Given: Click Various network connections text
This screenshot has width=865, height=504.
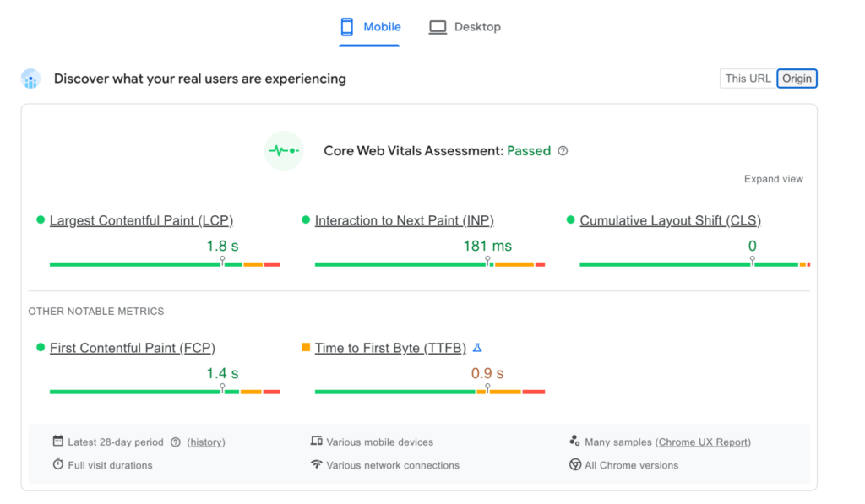Looking at the screenshot, I should (x=393, y=465).
